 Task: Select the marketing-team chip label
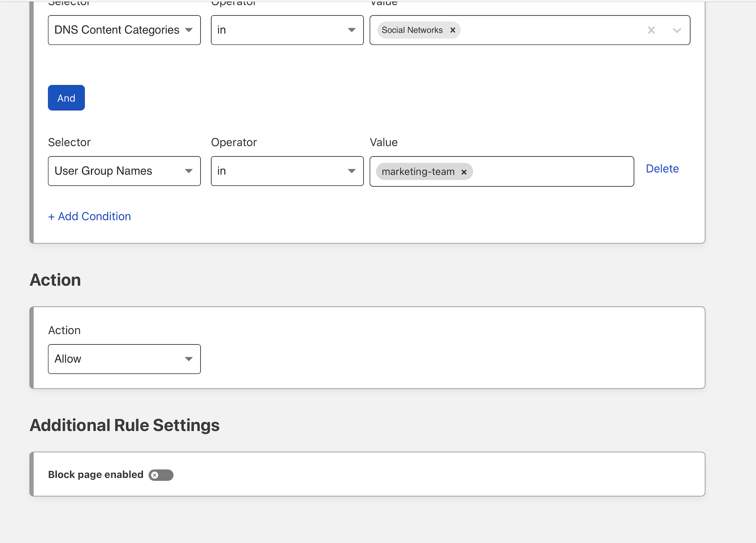418,172
